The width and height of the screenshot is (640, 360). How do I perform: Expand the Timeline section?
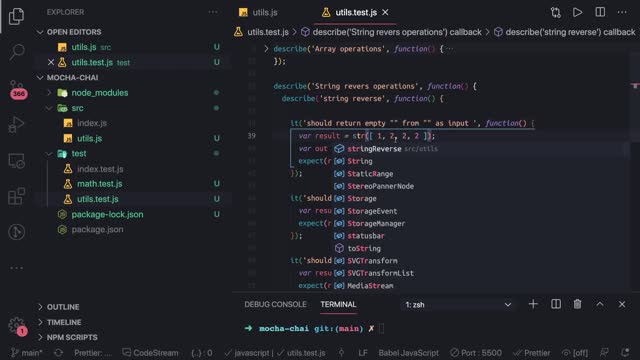pyautogui.click(x=64, y=322)
